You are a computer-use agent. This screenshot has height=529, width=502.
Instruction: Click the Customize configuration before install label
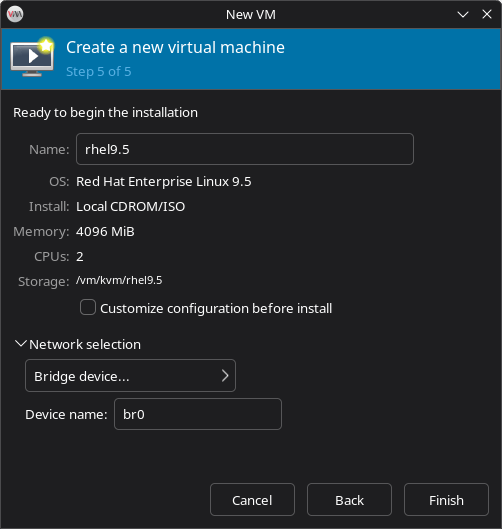pos(216,308)
